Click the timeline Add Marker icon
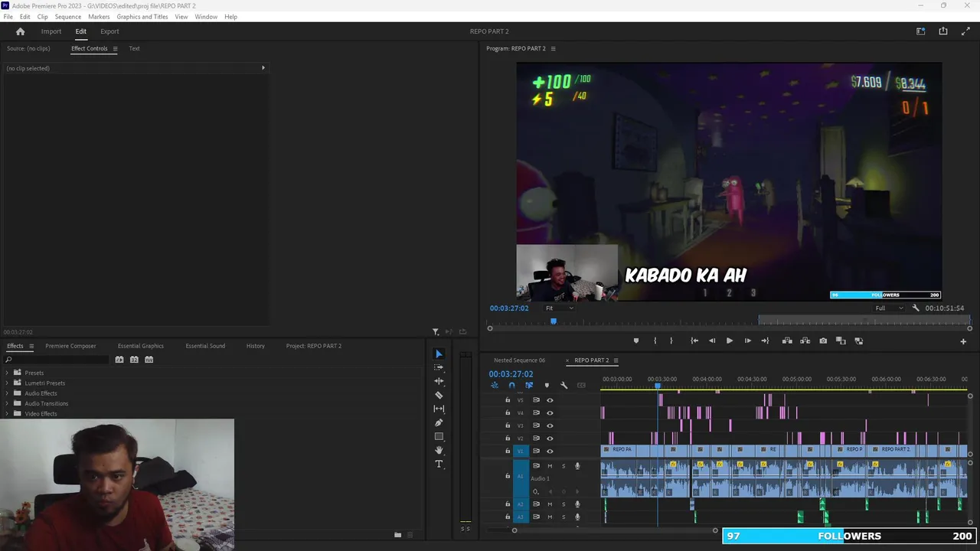 point(547,386)
